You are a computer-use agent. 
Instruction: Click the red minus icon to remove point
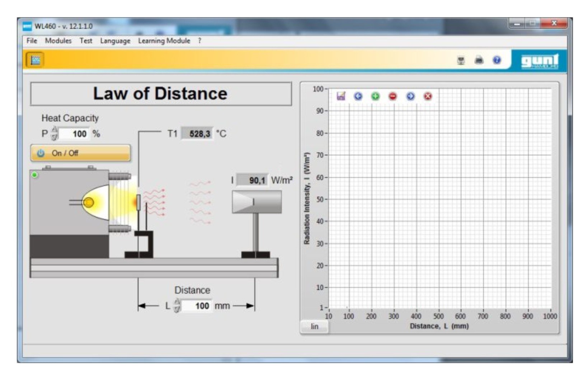pos(393,96)
